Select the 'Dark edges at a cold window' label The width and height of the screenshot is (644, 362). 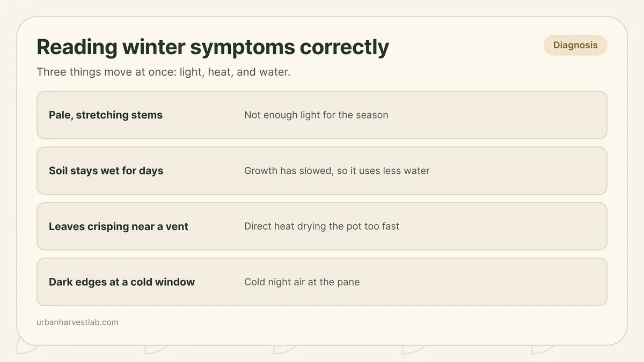coord(122,282)
